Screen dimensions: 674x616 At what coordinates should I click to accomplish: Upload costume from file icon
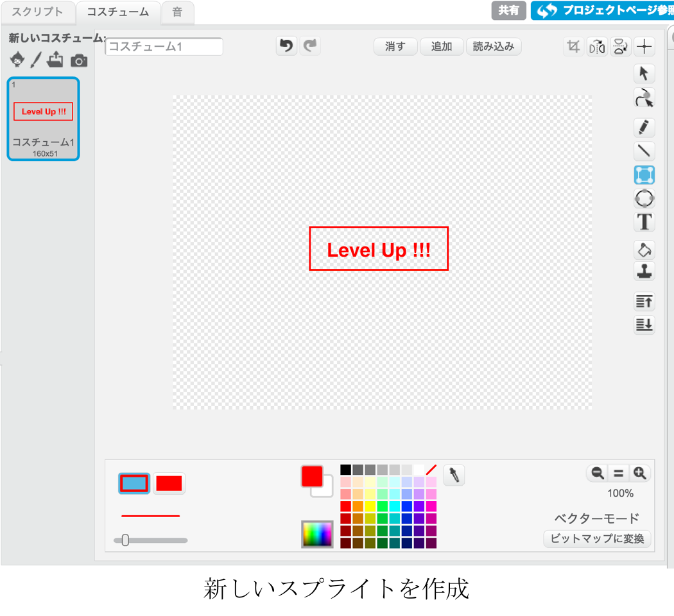tap(55, 59)
